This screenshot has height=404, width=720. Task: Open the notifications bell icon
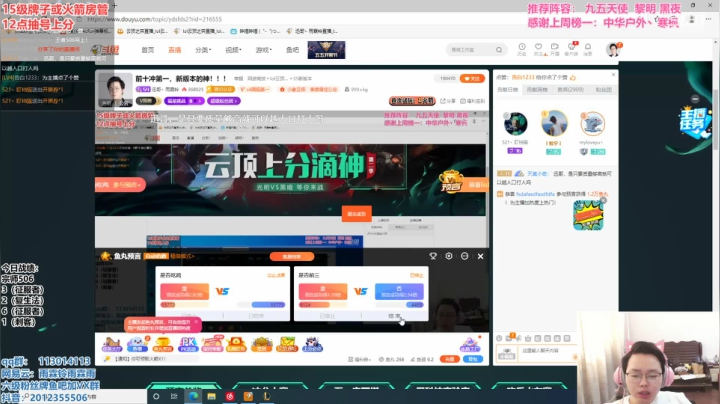(x=588, y=49)
